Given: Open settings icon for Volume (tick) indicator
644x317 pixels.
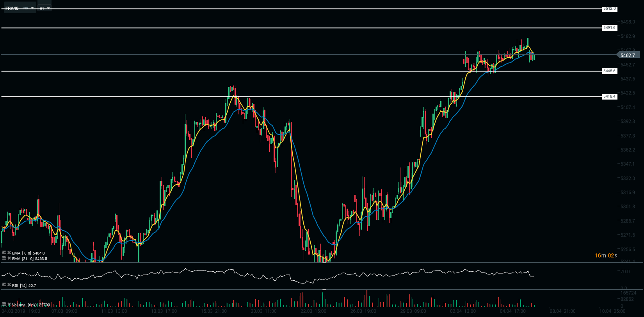Looking at the screenshot, I should coord(4,304).
